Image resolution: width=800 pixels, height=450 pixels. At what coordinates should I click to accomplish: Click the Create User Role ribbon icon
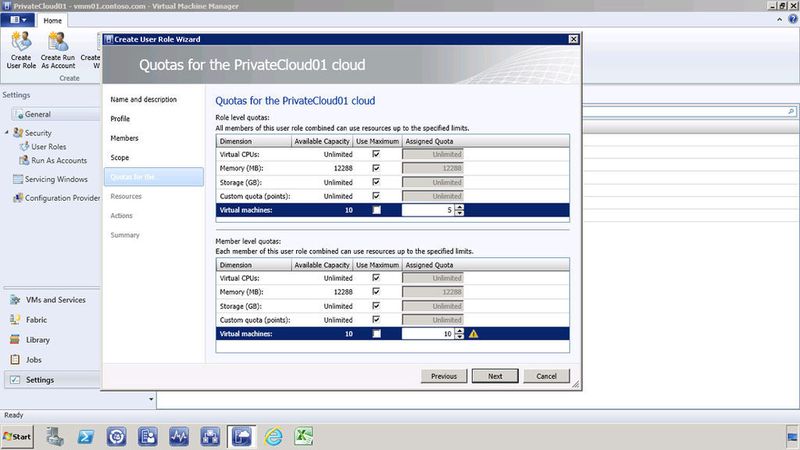click(x=21, y=50)
